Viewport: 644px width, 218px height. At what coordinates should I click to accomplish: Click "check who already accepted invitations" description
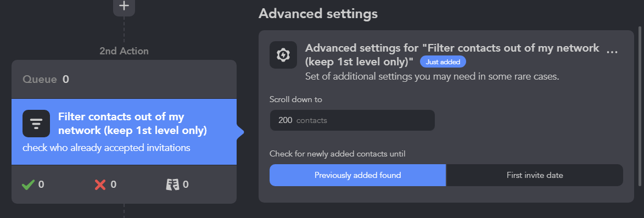tap(107, 148)
